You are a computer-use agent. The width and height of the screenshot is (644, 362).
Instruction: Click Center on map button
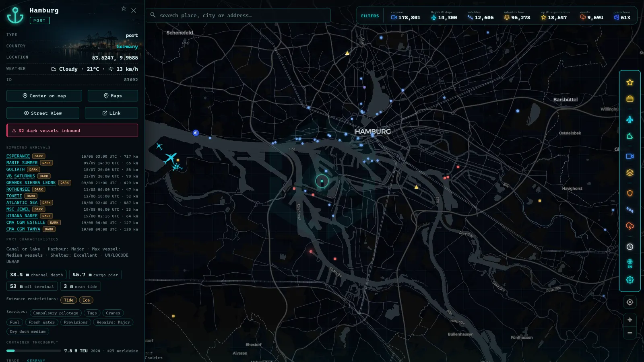coord(44,96)
